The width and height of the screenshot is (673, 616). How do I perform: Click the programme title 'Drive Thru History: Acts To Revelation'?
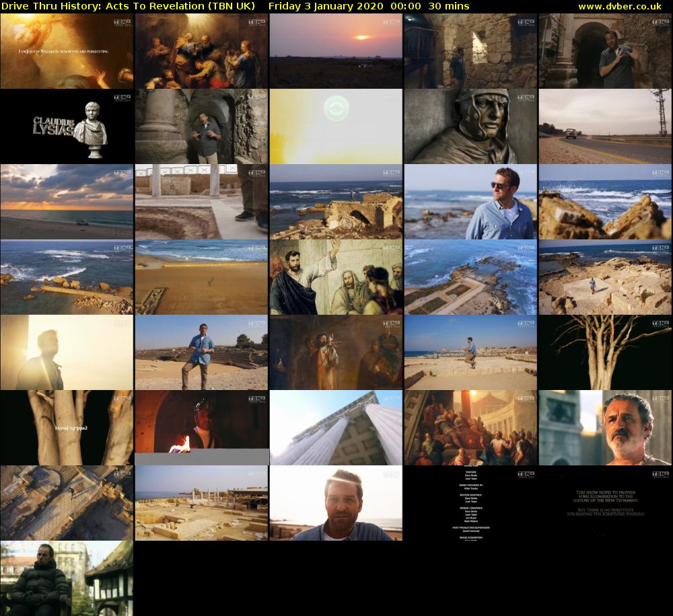103,7
